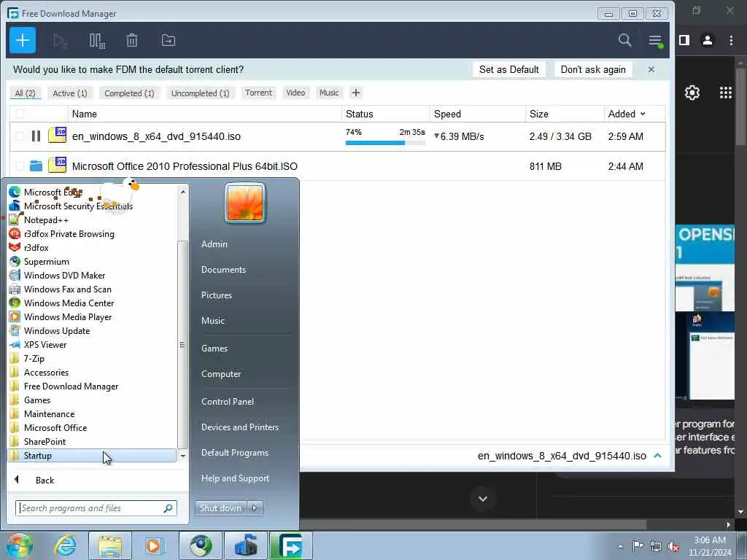This screenshot has width=747, height=560.
Task: Open File Explorer from taskbar
Action: click(x=110, y=545)
